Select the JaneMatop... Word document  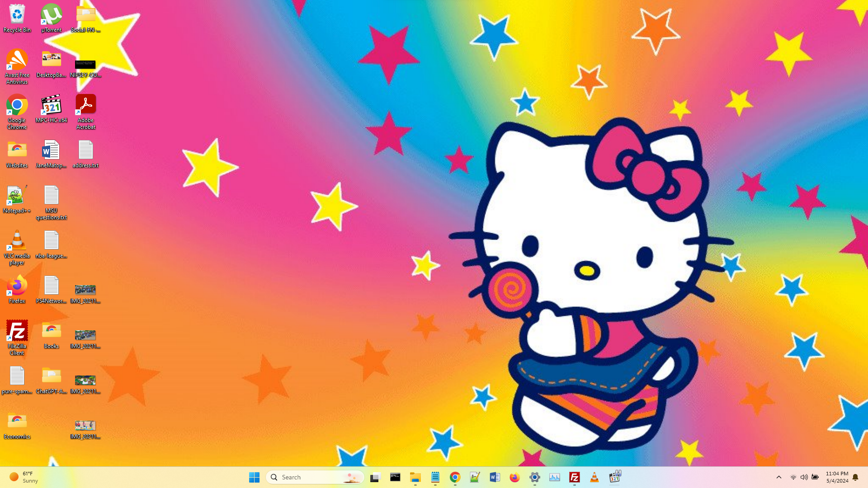[x=52, y=154]
